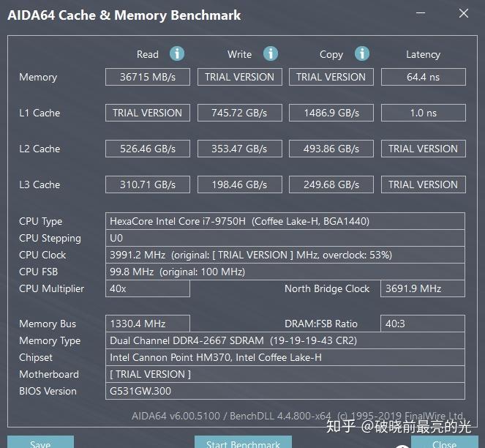Click the Motherboard field [ TRIAL VERSION ]

pyautogui.click(x=285, y=374)
